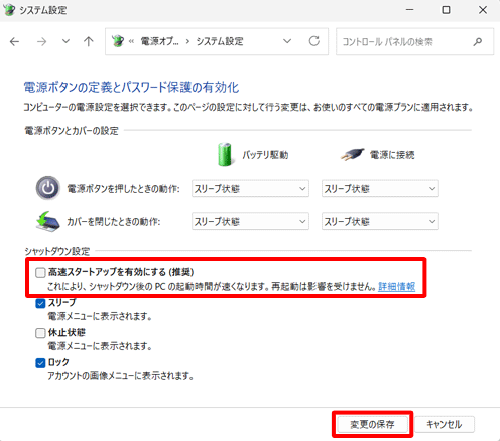Viewport: 500px width, 441px height.
Task: Open the 詳細情報 link
Action: (x=396, y=287)
